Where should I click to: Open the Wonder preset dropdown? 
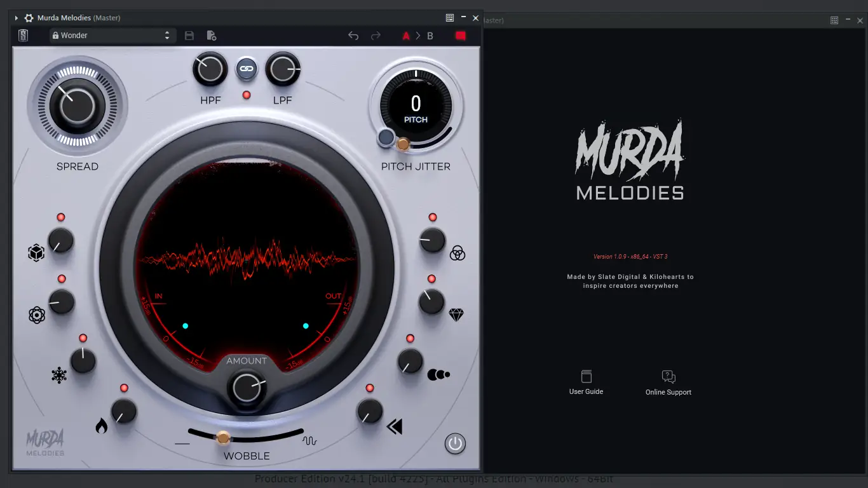(x=111, y=36)
